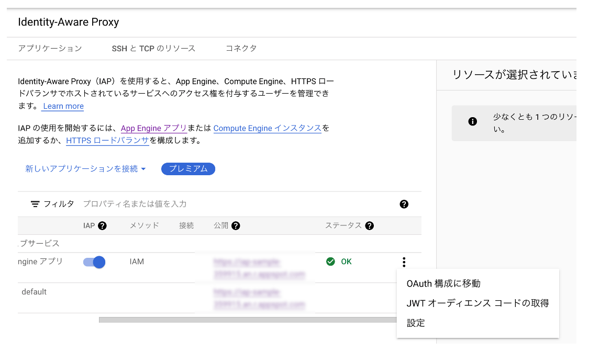This screenshot has height=364, width=599.
Task: Click the ステータス column header text
Action: [x=343, y=225]
